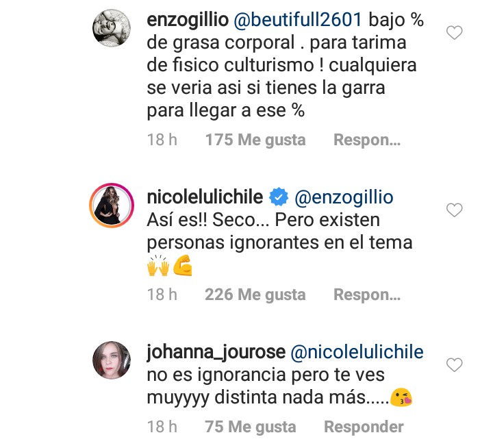Viewport: 493px width, 448px height.
Task: View the 226 Me gusta likes list
Action: [x=255, y=295]
